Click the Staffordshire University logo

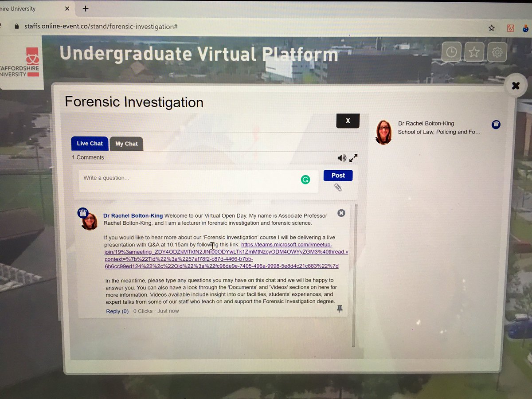coord(21,63)
